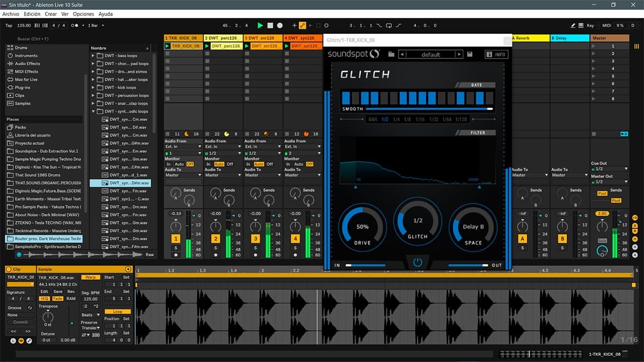Toggle the computer MIDI keyboard icon

coord(581,25)
